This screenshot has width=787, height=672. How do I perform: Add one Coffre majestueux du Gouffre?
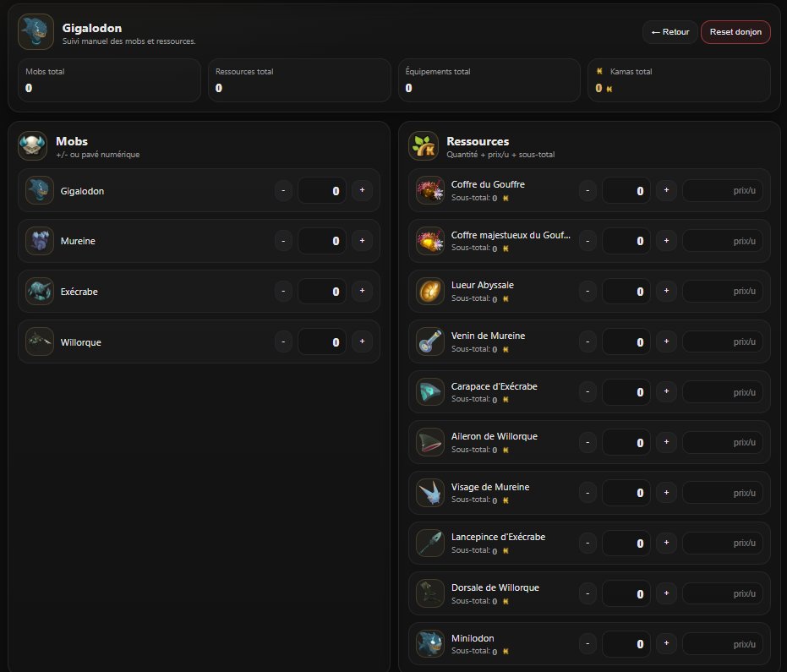coord(666,241)
